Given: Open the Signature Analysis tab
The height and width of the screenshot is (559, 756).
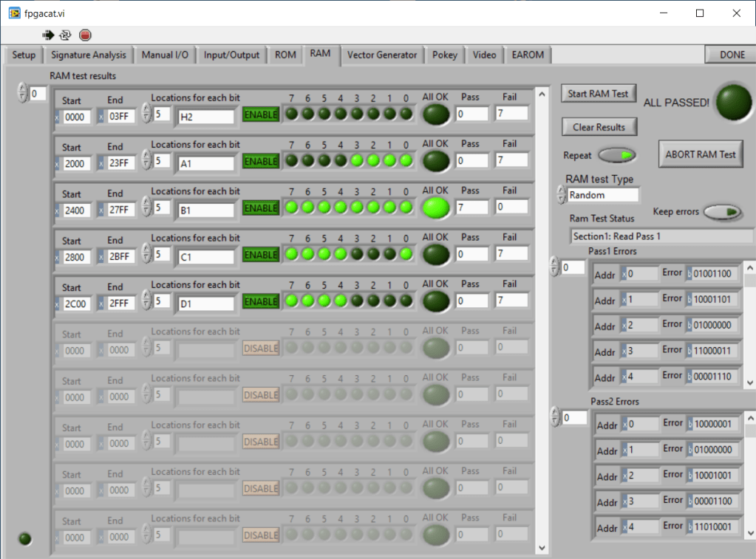Looking at the screenshot, I should [89, 55].
